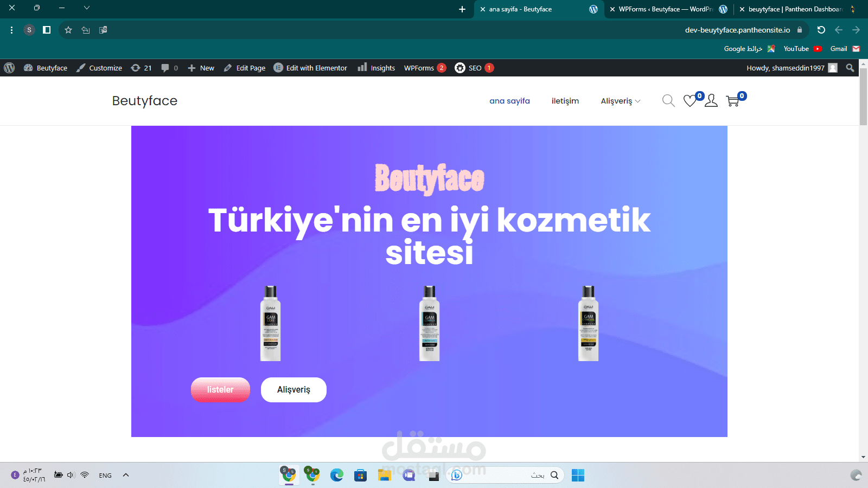Click the Beutyface site title
This screenshot has width=868, height=488.
[145, 101]
